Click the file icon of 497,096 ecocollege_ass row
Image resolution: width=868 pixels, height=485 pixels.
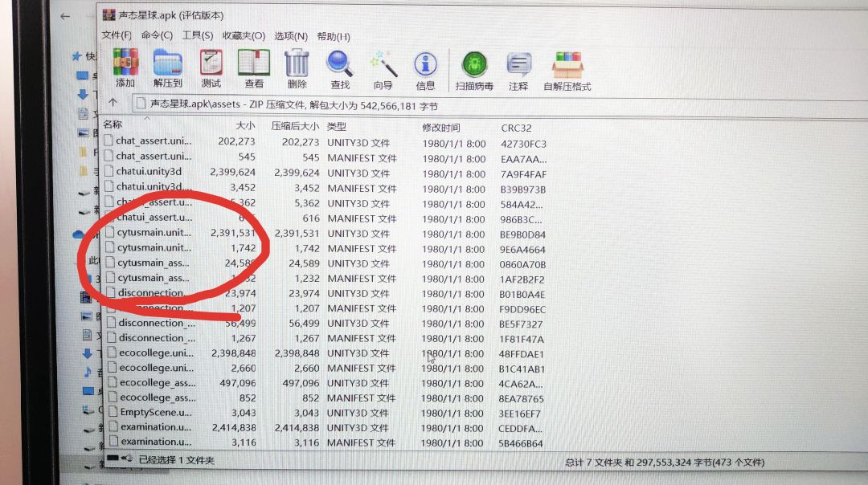[113, 382]
